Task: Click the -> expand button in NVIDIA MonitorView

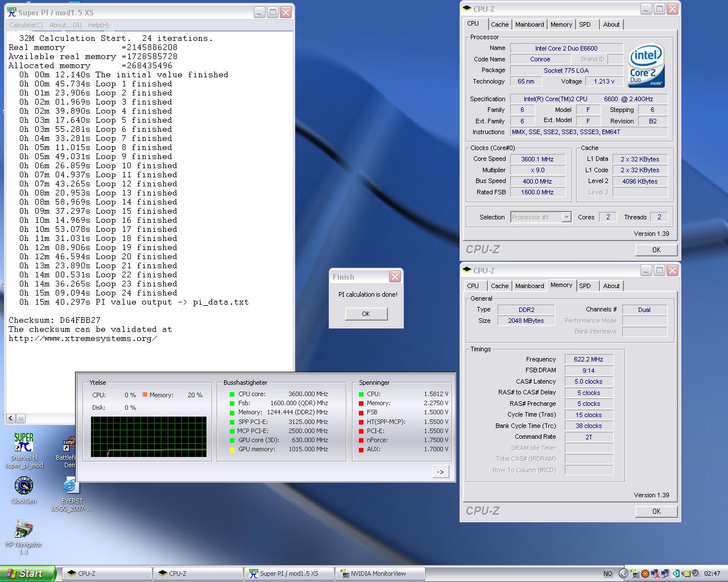Action: click(440, 472)
